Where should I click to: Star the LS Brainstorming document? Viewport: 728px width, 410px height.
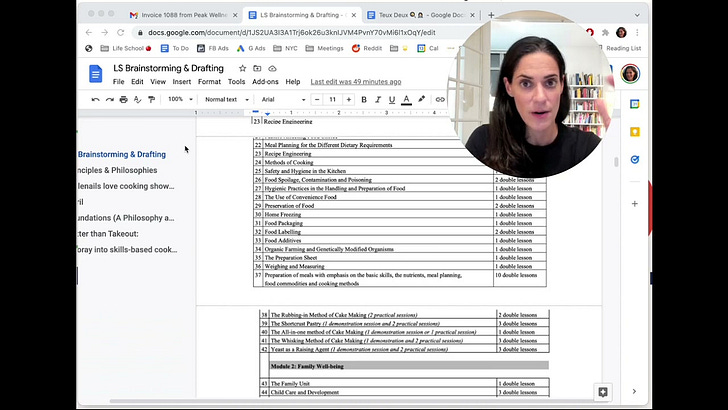[x=242, y=68]
